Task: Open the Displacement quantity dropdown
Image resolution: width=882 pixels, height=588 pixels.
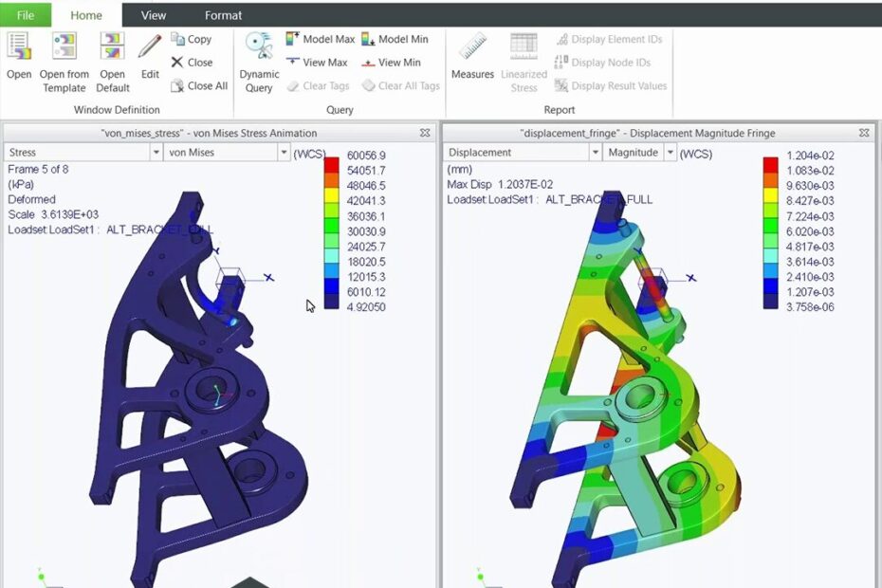Action: pyautogui.click(x=595, y=153)
